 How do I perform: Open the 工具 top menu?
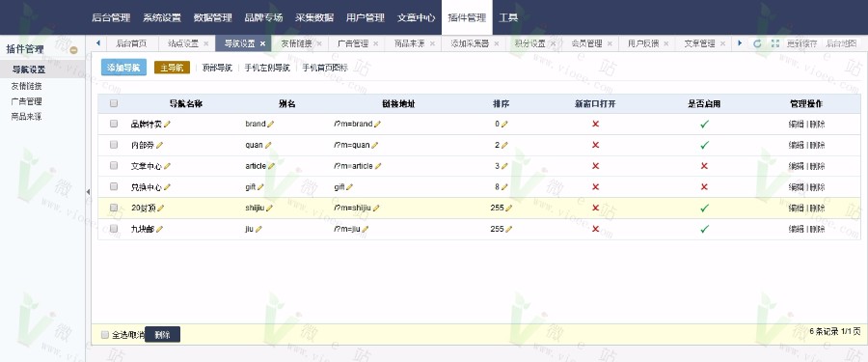[x=508, y=17]
